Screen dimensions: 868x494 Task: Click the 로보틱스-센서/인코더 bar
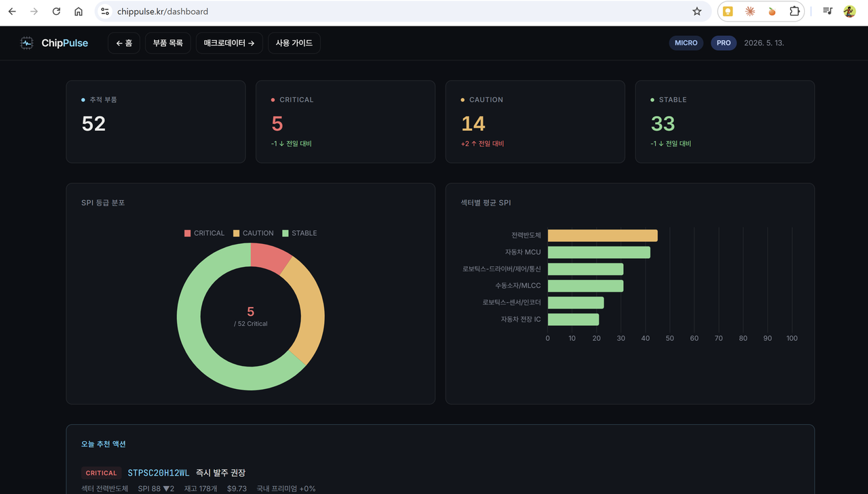tap(576, 302)
